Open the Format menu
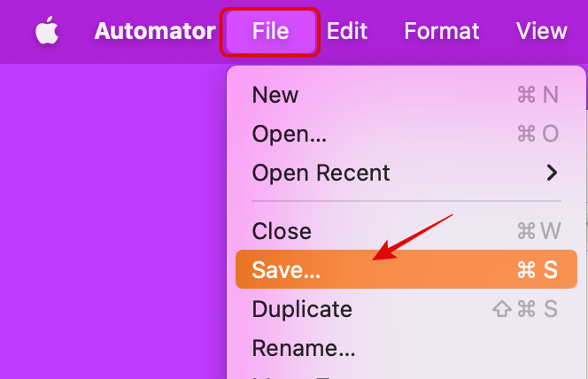This screenshot has width=588, height=379. pos(442,31)
